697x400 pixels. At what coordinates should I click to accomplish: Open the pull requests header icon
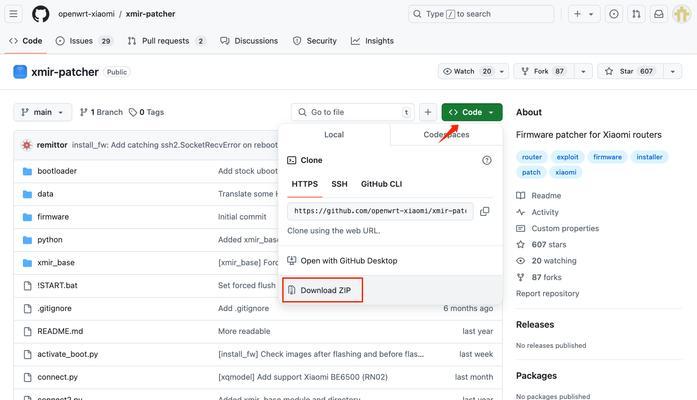click(x=636, y=14)
